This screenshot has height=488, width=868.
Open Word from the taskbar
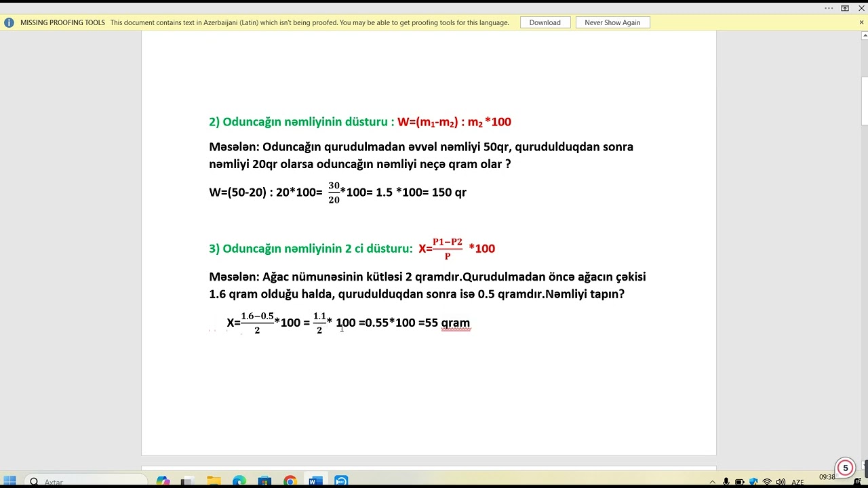[315, 481]
